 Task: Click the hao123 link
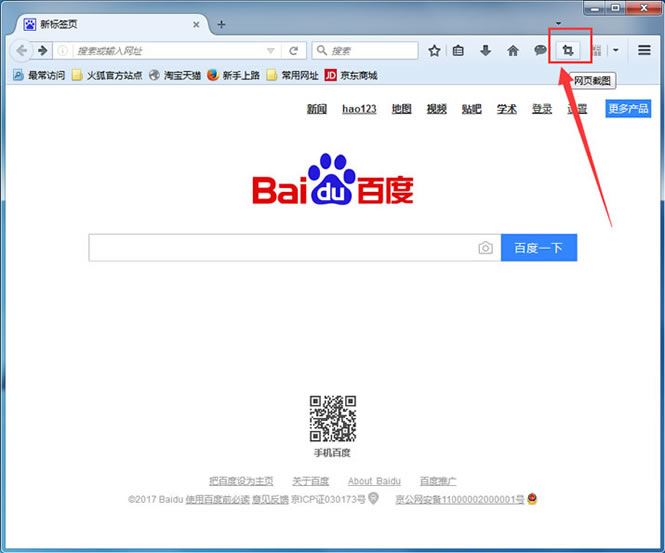[359, 109]
